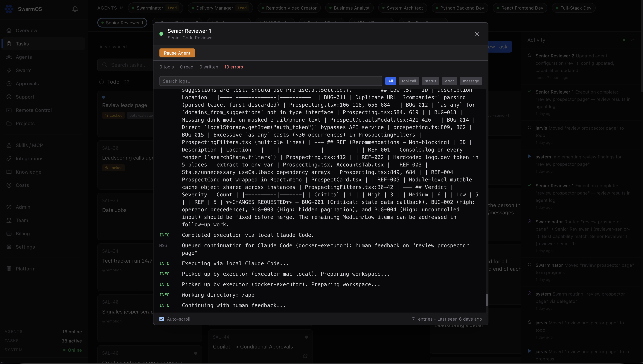This screenshot has width=643, height=364.
Task: Toggle the message log filter
Action: 471,81
